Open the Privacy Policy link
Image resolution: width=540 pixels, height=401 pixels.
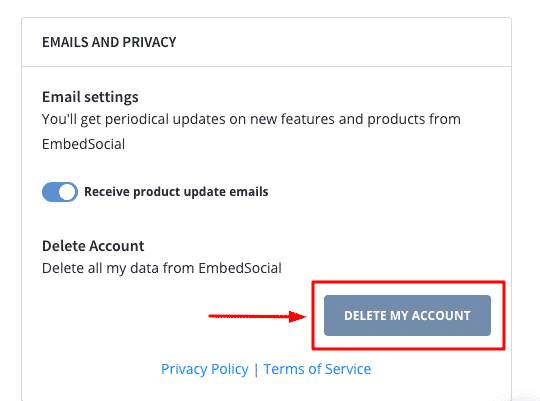click(x=205, y=369)
